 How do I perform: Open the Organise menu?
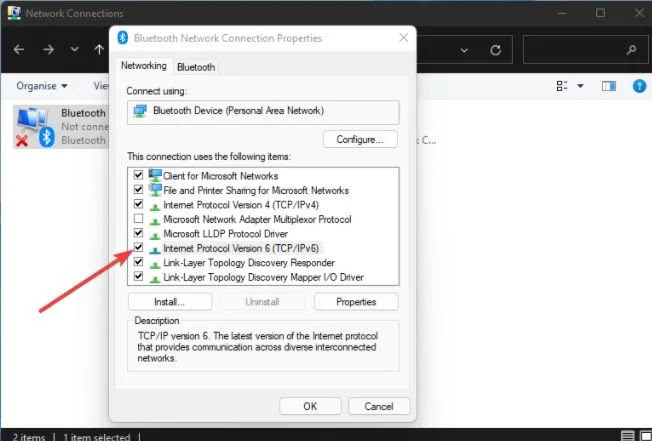(x=42, y=86)
